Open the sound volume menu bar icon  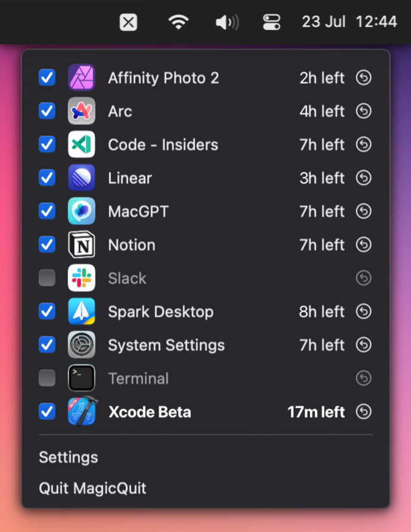[227, 23]
